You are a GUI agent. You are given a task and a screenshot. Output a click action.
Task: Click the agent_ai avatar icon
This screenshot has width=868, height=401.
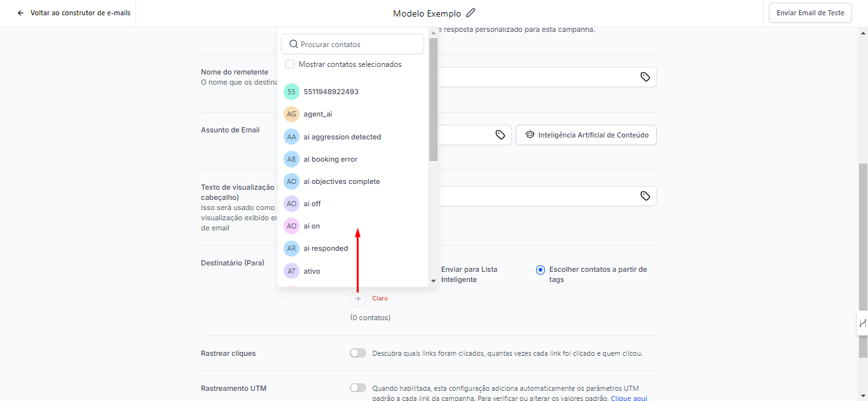click(291, 114)
